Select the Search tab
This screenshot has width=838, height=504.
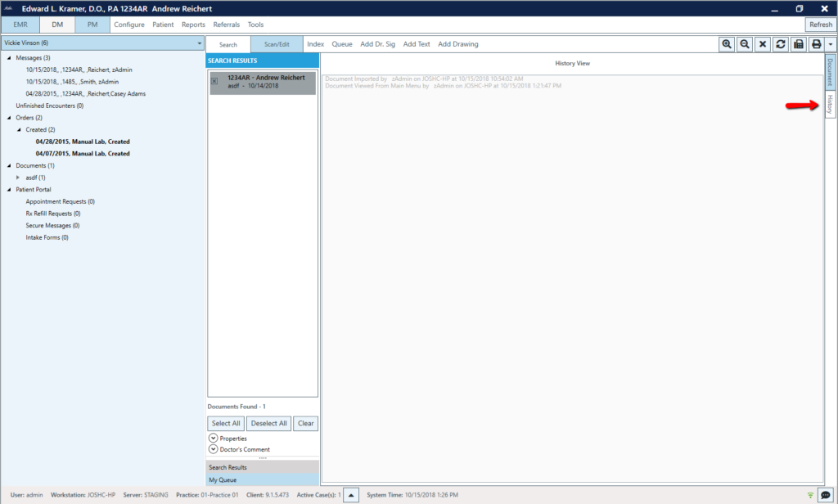pyautogui.click(x=228, y=44)
